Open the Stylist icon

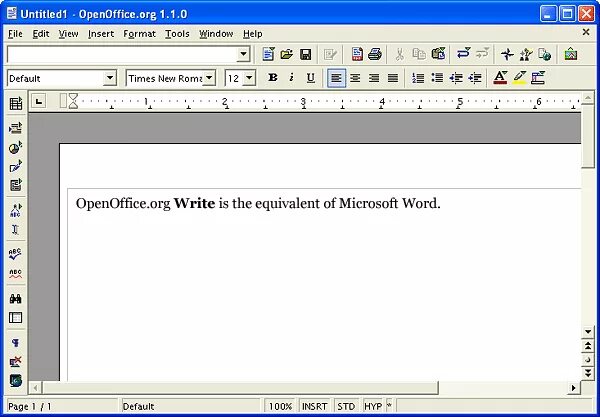coord(526,54)
